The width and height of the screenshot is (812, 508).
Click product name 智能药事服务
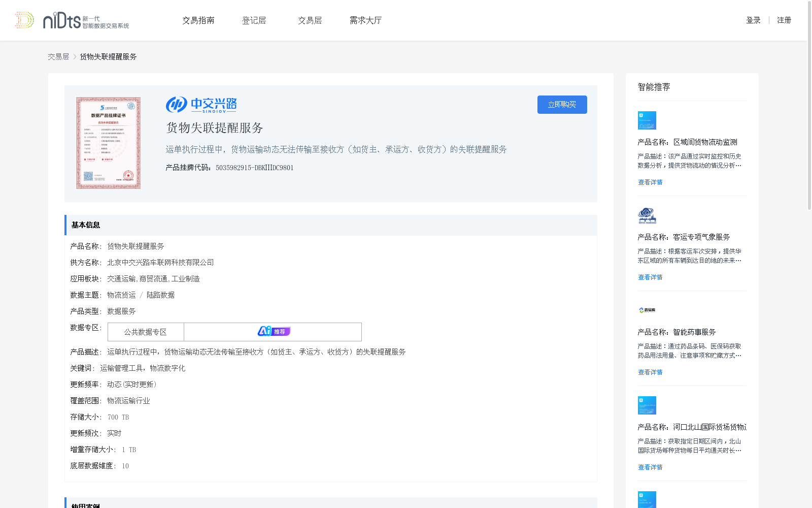click(x=695, y=332)
